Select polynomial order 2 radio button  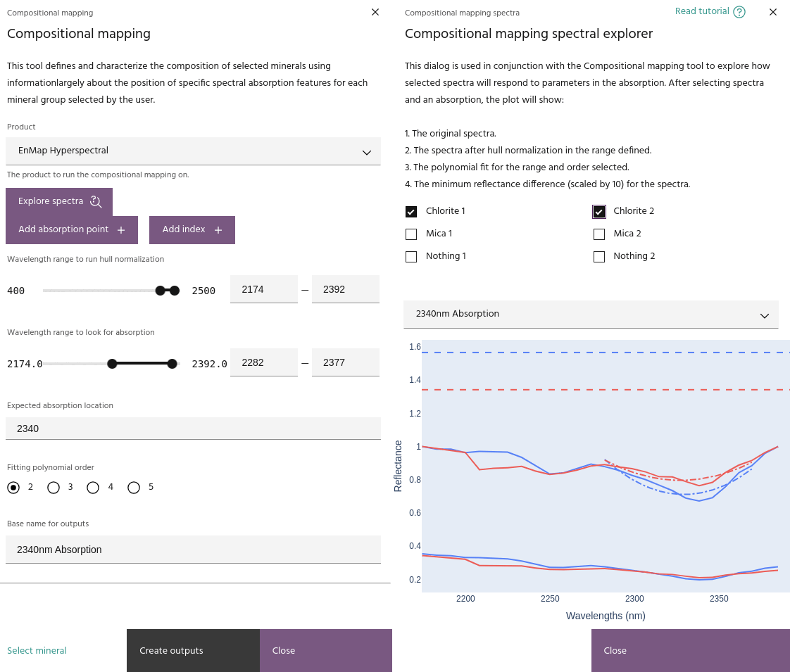[x=13, y=487]
